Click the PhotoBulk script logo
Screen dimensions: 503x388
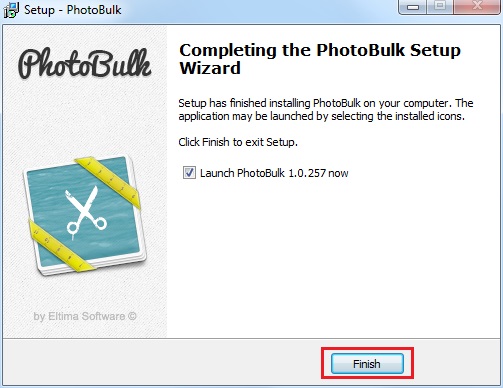tap(84, 63)
